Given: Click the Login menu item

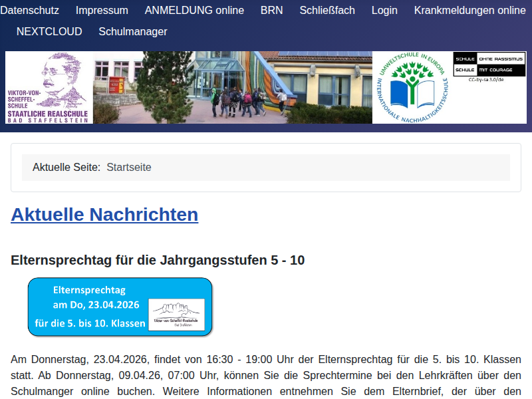Looking at the screenshot, I should tap(384, 11).
